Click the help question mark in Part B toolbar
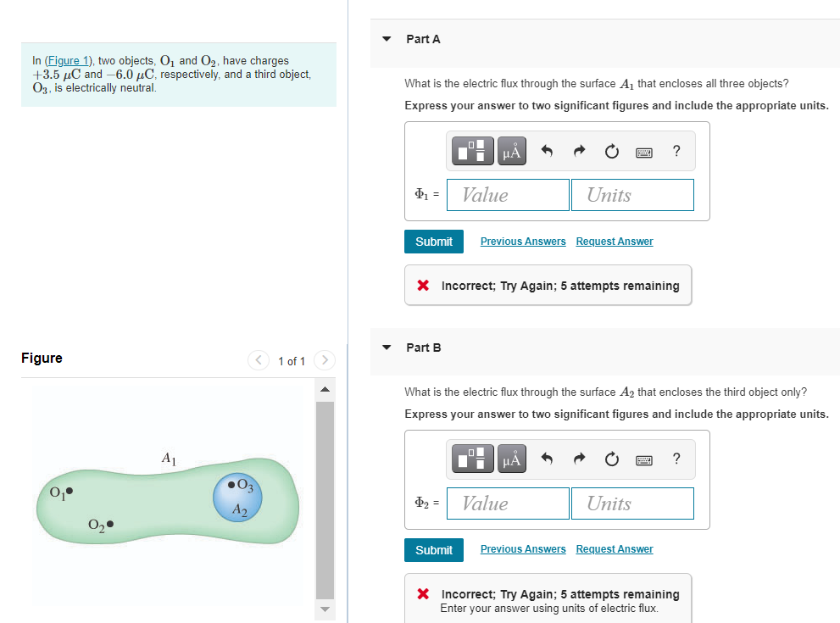840x623 pixels. click(x=676, y=459)
